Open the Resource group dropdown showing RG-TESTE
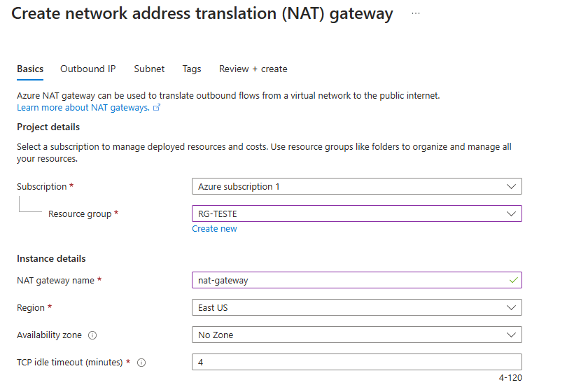574x392 pixels. tap(356, 213)
